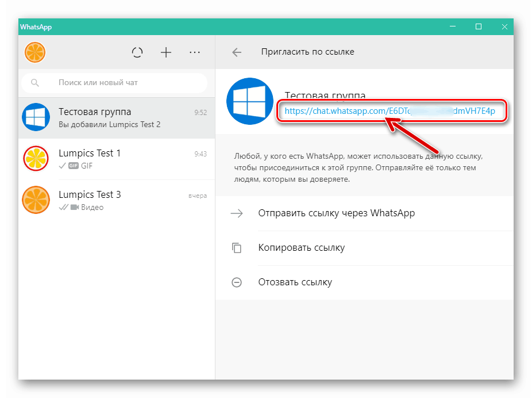Click the back arrow on invite screen

pyautogui.click(x=237, y=52)
